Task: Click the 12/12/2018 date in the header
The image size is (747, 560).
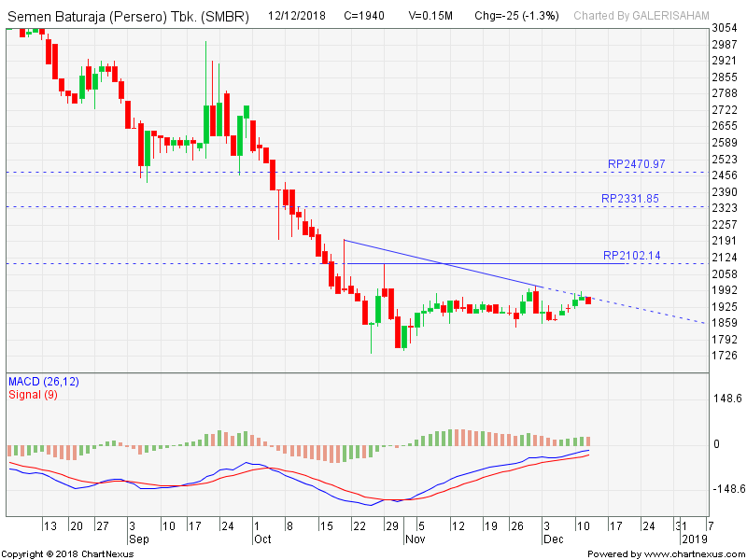Action: pos(299,16)
